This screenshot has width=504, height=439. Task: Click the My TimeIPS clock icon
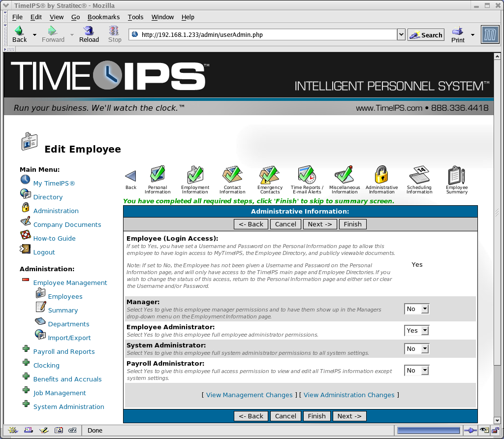click(26, 179)
